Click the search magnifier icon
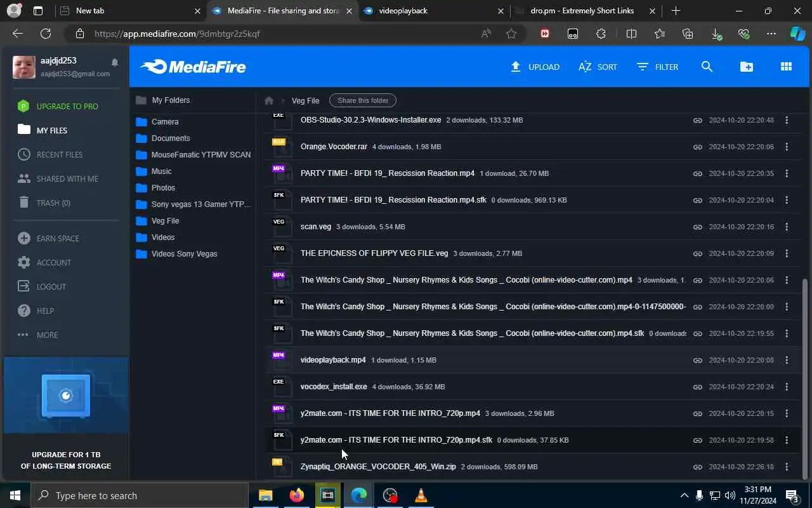This screenshot has width=812, height=508. (x=707, y=67)
